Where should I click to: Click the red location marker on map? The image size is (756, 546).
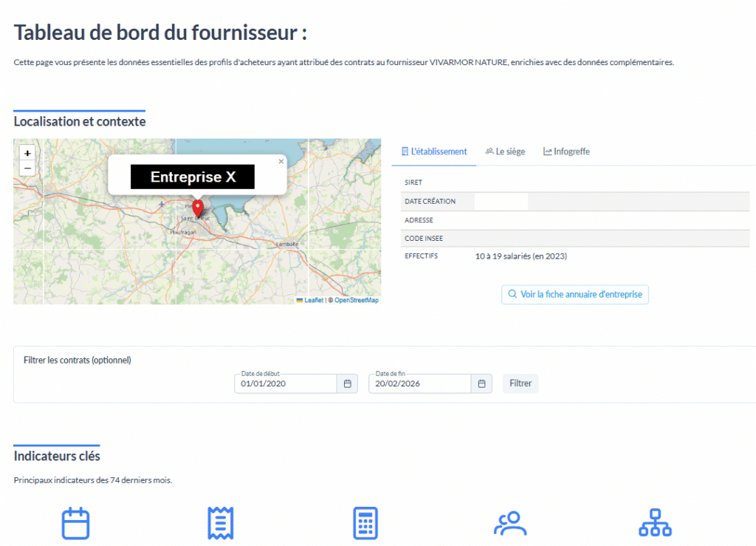(197, 207)
